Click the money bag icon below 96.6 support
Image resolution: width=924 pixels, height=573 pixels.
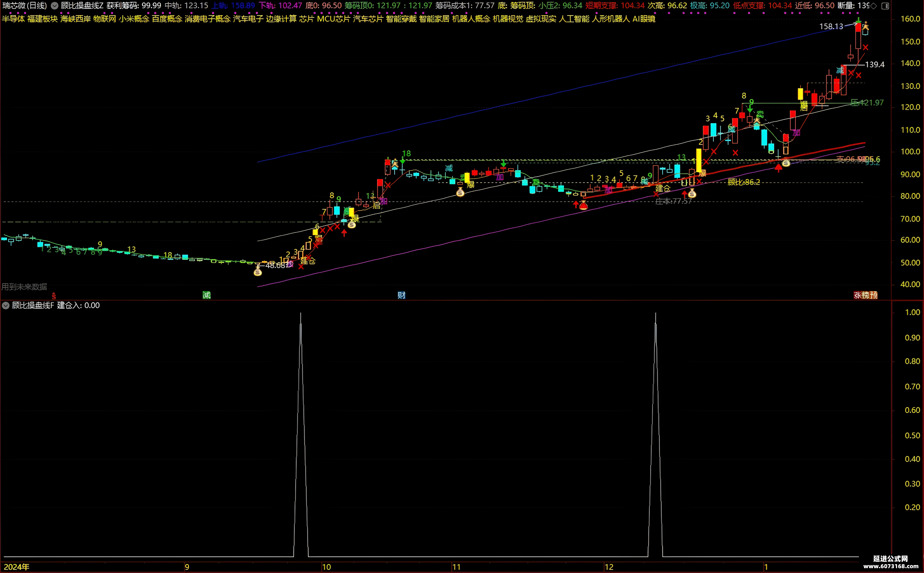(x=786, y=163)
